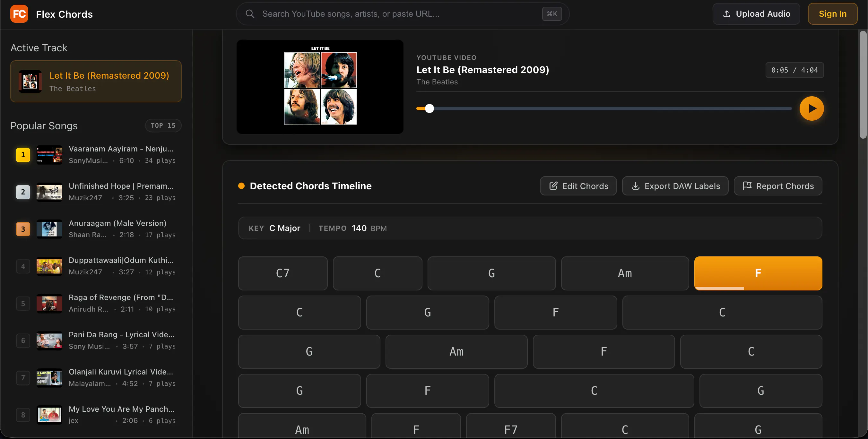Image resolution: width=868 pixels, height=439 pixels.
Task: Click the Edit Chords button
Action: (x=578, y=186)
